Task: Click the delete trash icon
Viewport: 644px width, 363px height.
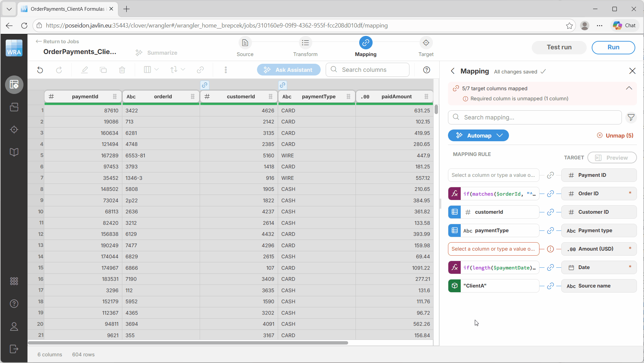Action: point(122,70)
